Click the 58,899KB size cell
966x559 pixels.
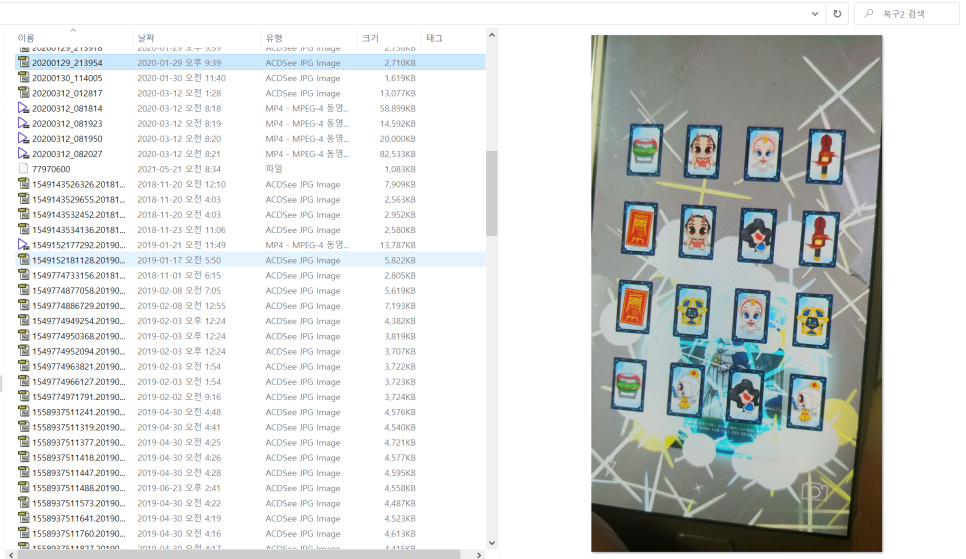[x=397, y=108]
